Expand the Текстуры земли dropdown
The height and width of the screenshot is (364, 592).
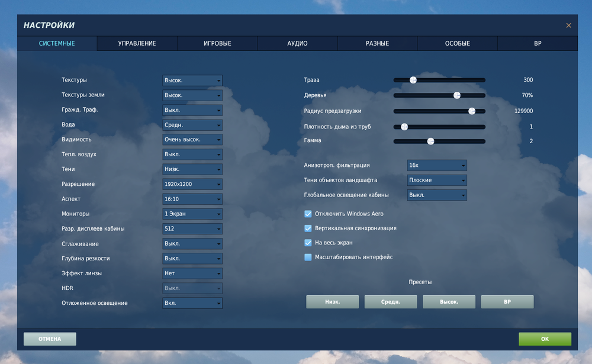(192, 95)
